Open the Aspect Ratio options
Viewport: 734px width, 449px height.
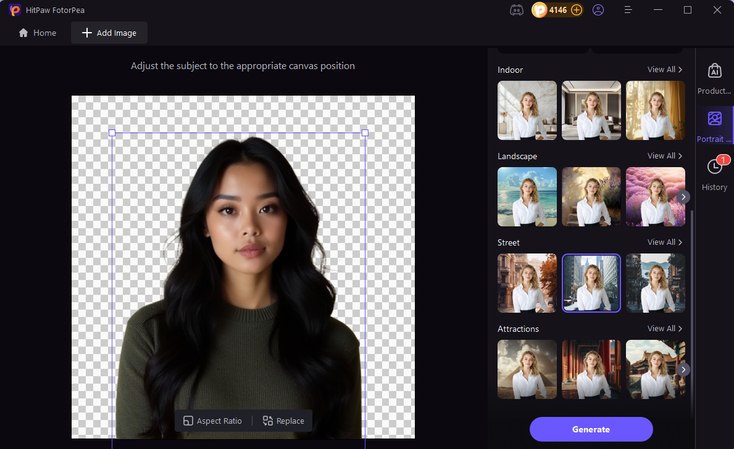(212, 421)
